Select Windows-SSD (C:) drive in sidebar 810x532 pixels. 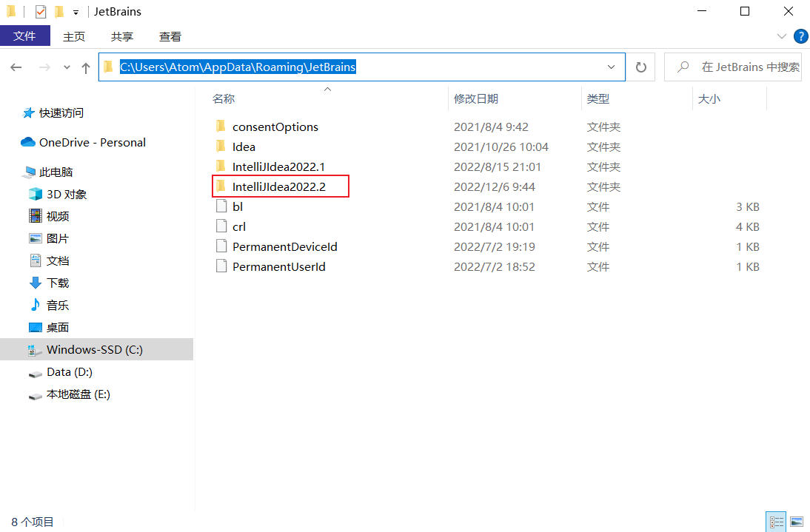(x=96, y=349)
